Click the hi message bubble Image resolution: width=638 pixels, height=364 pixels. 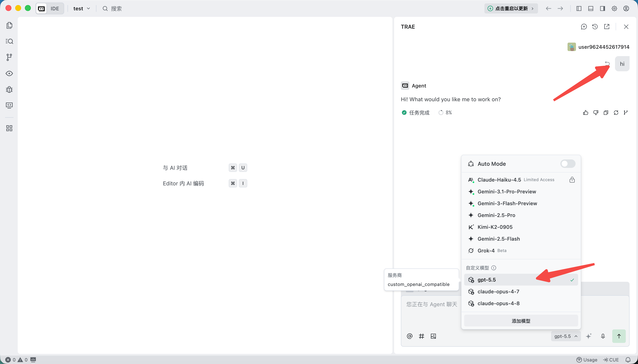[x=622, y=64]
